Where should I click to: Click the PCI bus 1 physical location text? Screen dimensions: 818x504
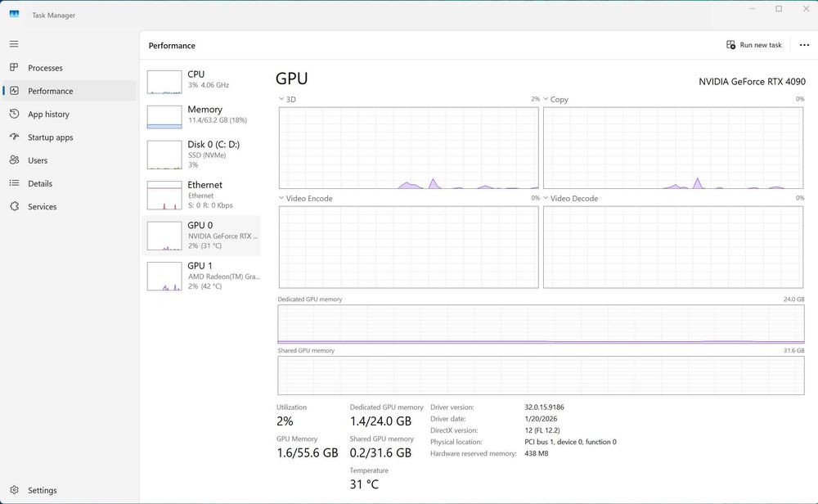point(570,441)
